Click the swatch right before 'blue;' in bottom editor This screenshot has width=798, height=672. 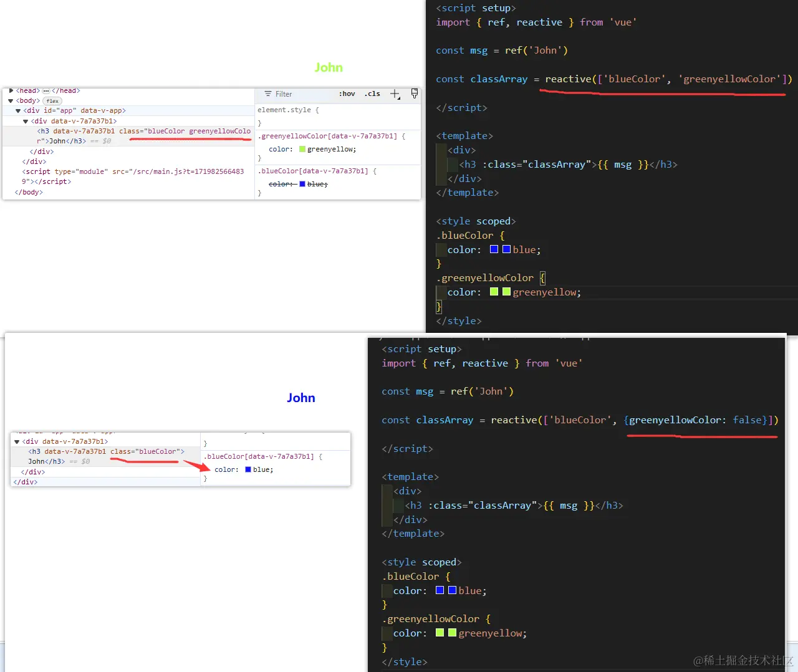pos(452,590)
